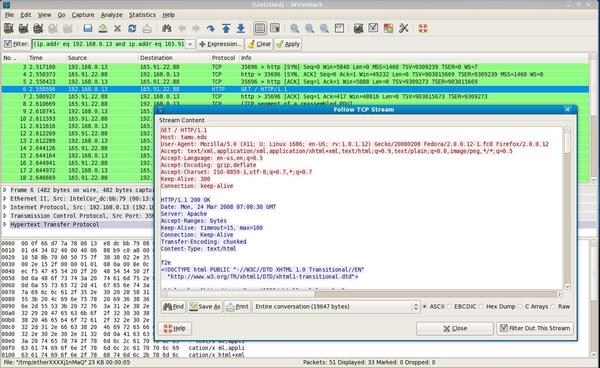Viewport: 600px width, 368px height.
Task: Jump to first packet icon
Action: (x=226, y=28)
